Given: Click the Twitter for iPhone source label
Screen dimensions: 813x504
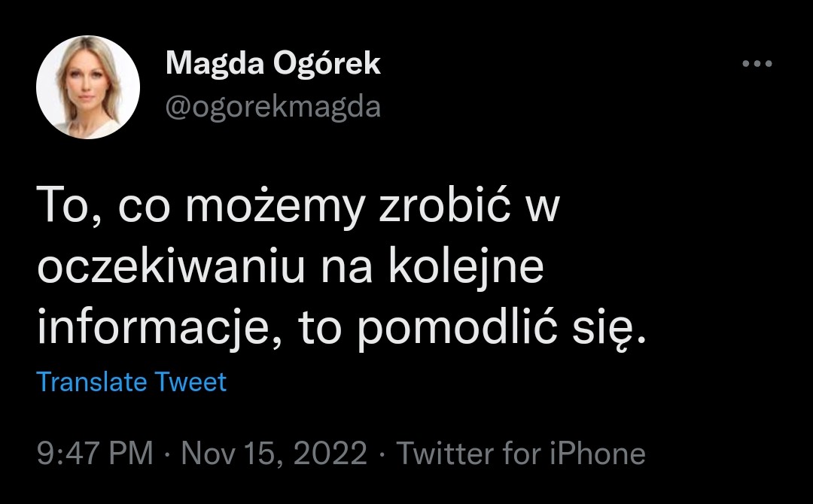Looking at the screenshot, I should click(x=521, y=454).
